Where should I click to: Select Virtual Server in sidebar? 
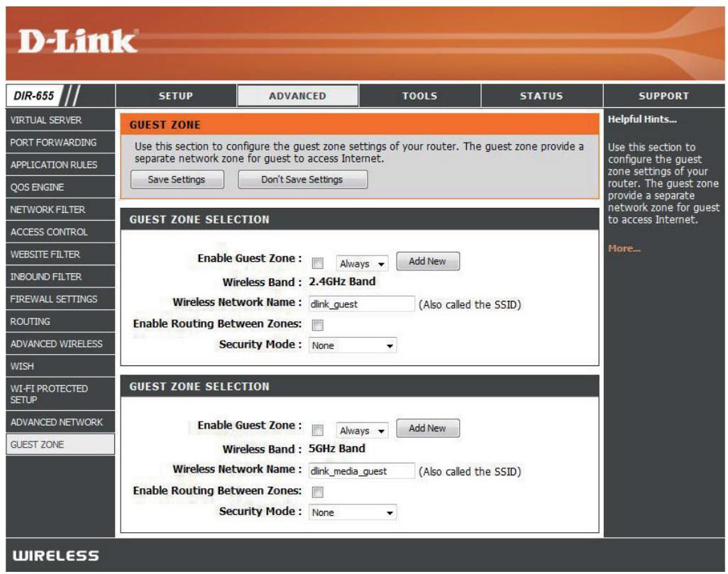(x=60, y=120)
